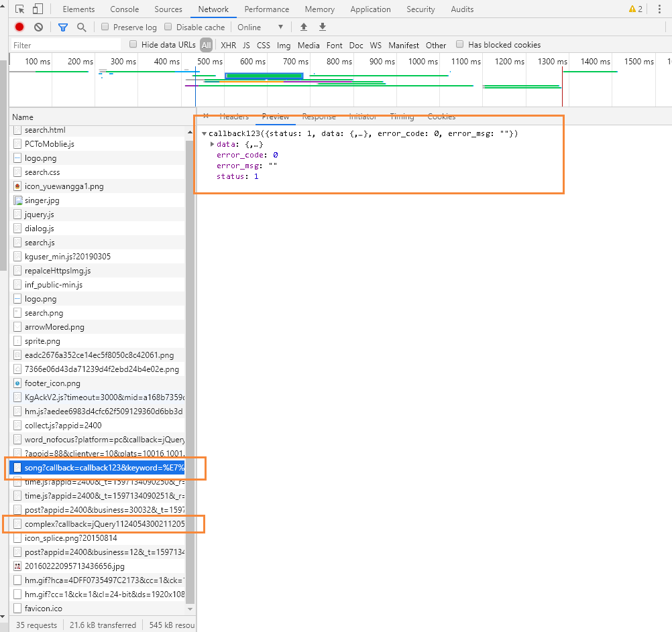Image resolution: width=672 pixels, height=632 pixels.
Task: Filter requests by XHR
Action: [x=229, y=45]
